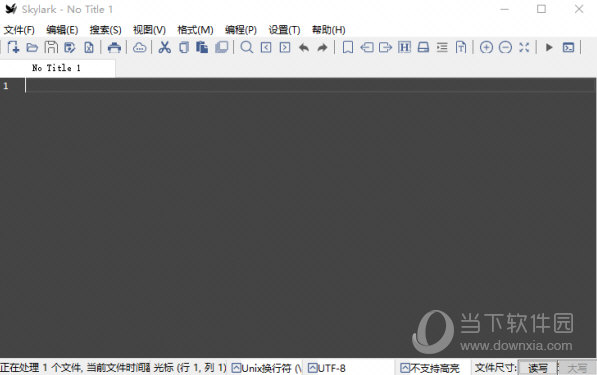Select the No Title 1 tab
The width and height of the screenshot is (597, 375).
coord(57,68)
